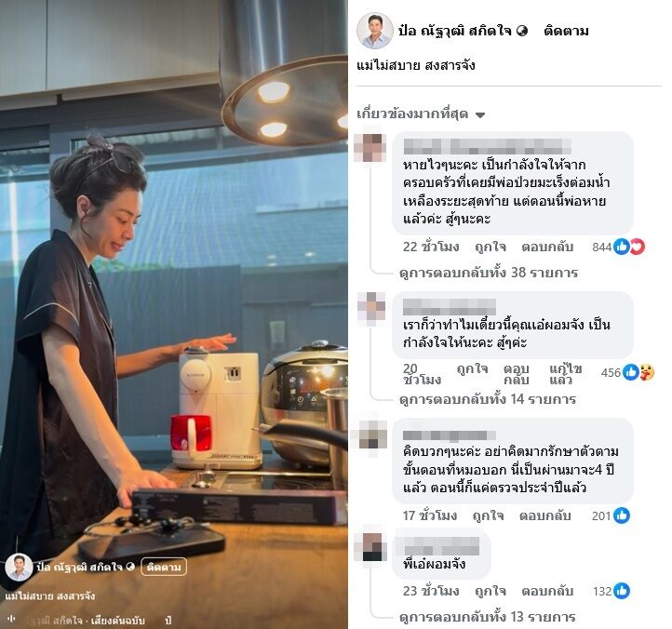Click the audio waveform icon at video bottom
Viewport: 672px width, 629px height.
[x=12, y=619]
